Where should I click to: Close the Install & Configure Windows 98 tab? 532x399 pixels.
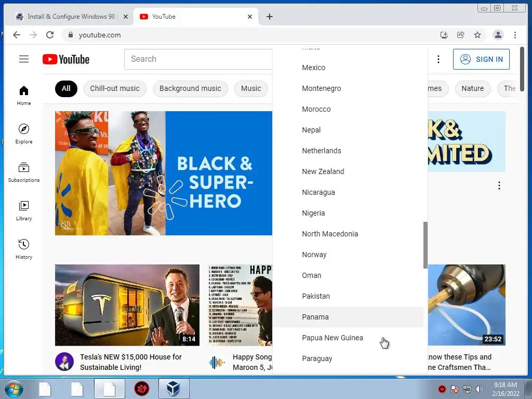click(126, 17)
